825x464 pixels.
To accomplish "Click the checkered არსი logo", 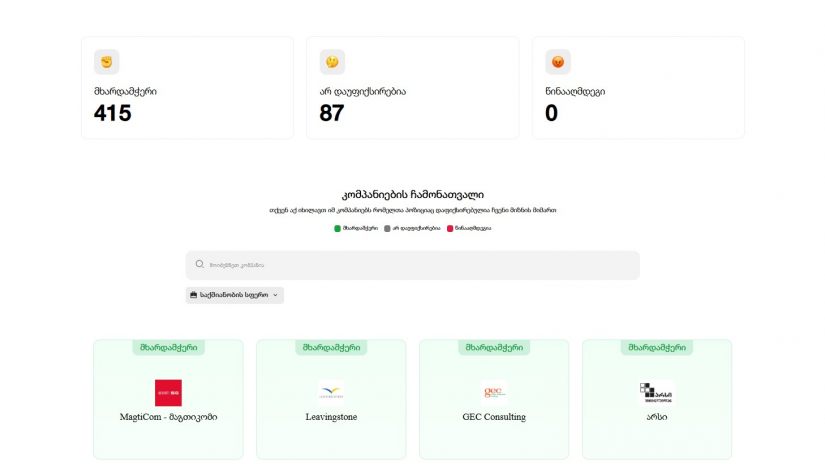I will [656, 391].
